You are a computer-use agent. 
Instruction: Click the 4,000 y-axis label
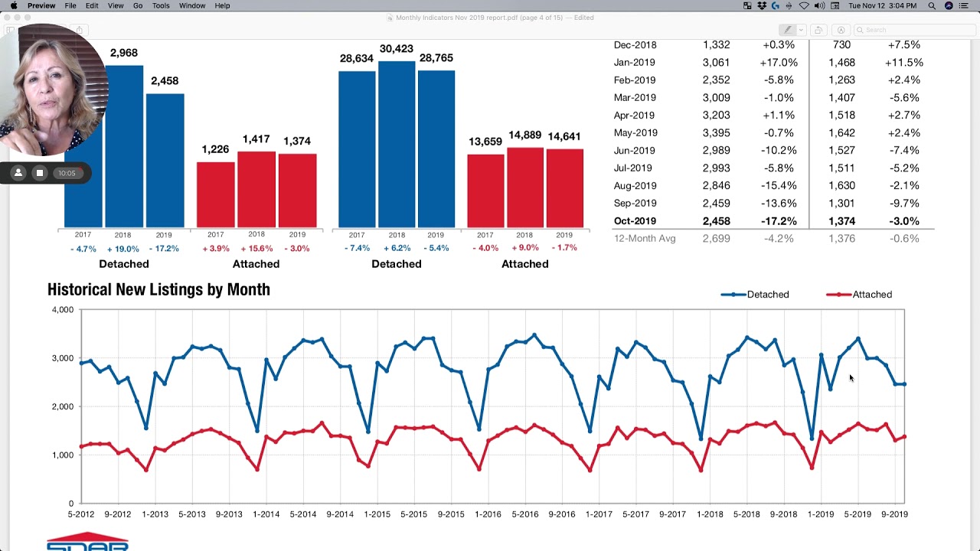(63, 310)
